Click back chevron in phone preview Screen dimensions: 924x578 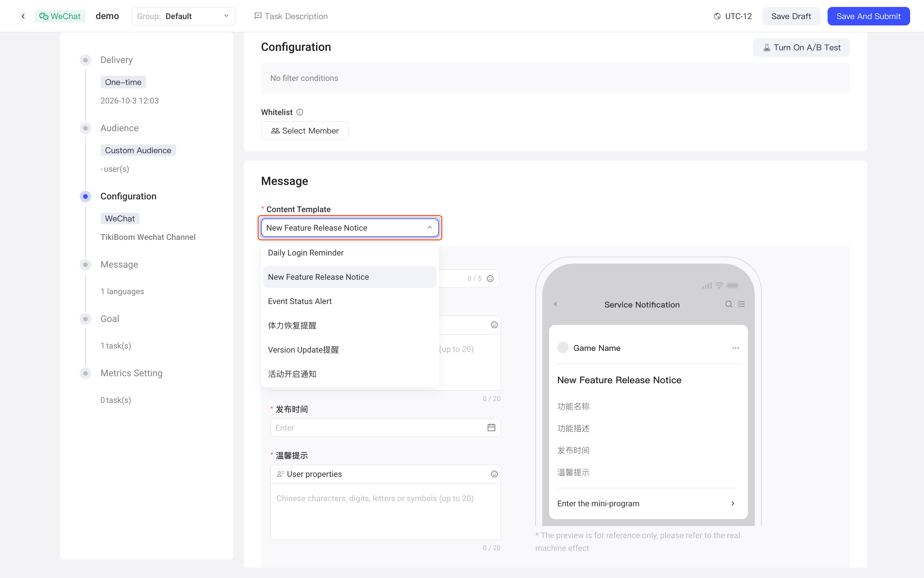tap(556, 304)
